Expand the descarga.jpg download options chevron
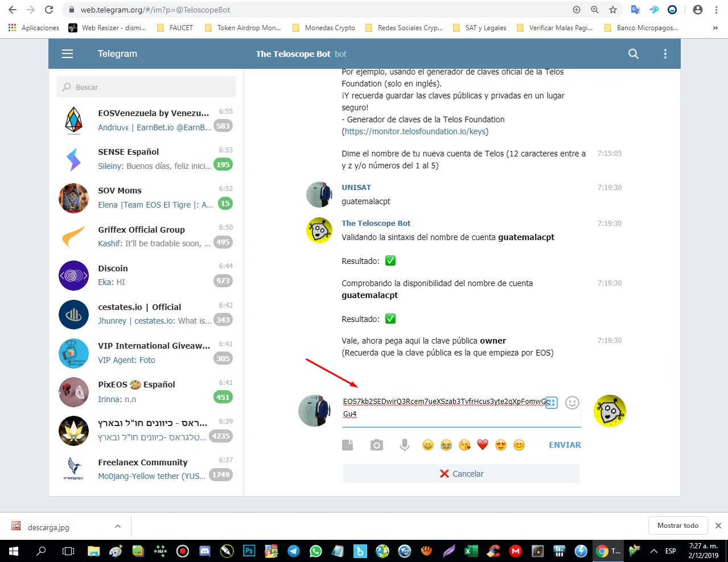The height and width of the screenshot is (562, 728). coord(118,526)
